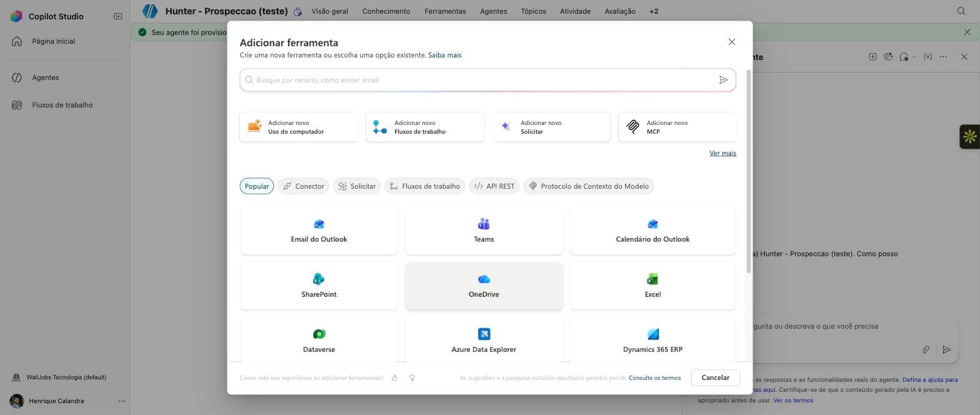This screenshot has width=980, height=415.
Task: Open the variables {x} icon in the test panel
Action: click(x=928, y=57)
